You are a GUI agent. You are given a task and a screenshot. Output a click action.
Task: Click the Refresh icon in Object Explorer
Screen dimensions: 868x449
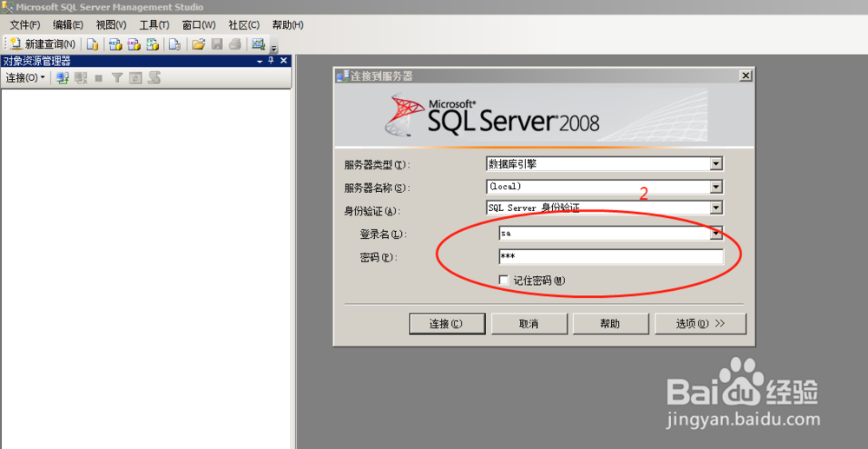tap(135, 78)
